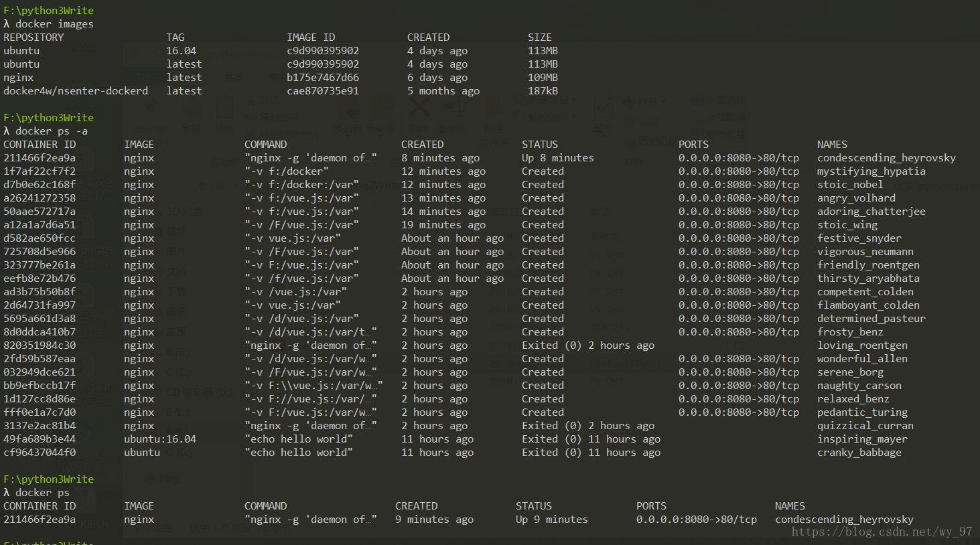Click container name adoring_chatterjee
Image resolution: width=980 pixels, height=545 pixels.
point(871,212)
